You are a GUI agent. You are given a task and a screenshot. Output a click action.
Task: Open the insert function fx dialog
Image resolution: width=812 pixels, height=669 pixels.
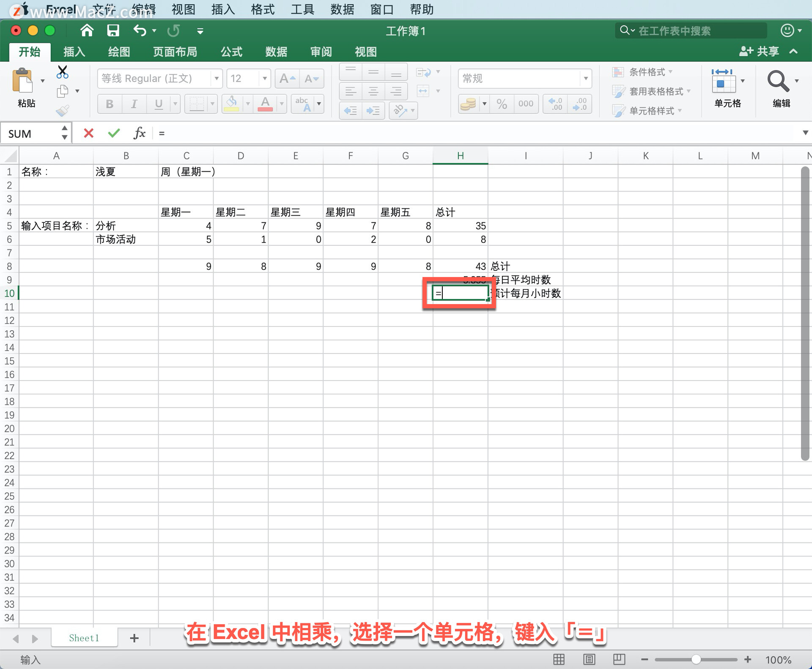[x=139, y=133]
